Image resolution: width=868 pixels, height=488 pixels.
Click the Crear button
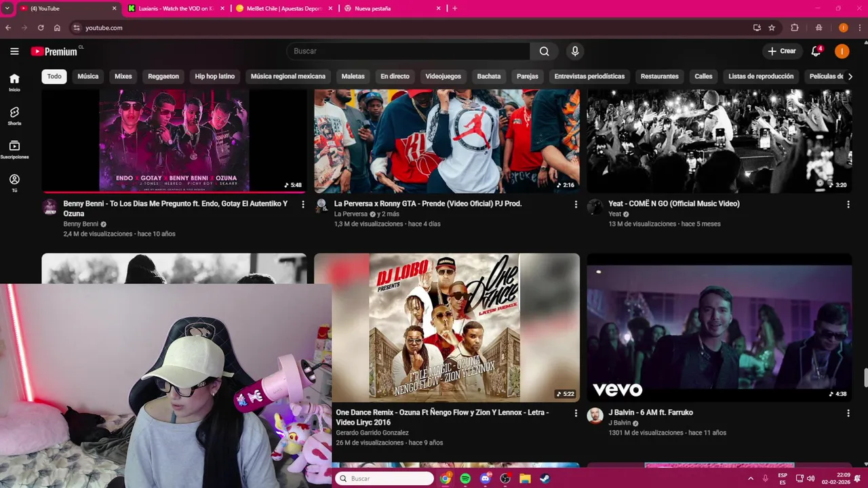pyautogui.click(x=782, y=52)
